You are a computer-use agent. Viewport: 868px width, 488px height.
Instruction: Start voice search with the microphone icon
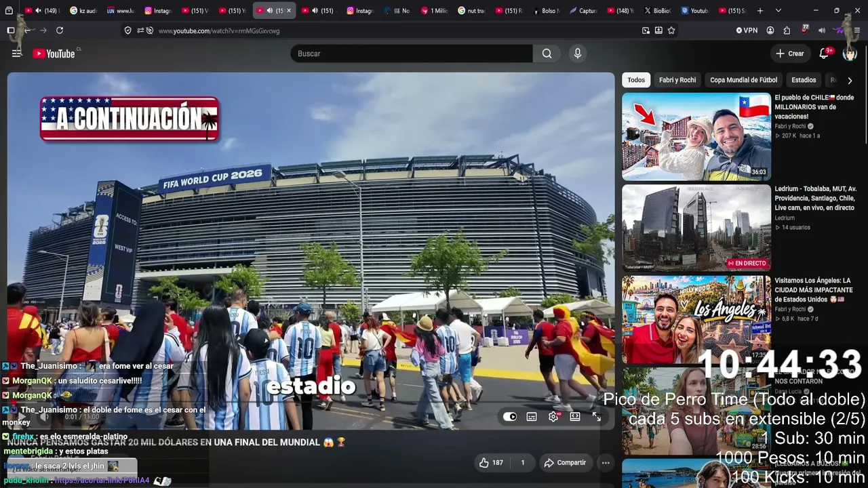[578, 54]
